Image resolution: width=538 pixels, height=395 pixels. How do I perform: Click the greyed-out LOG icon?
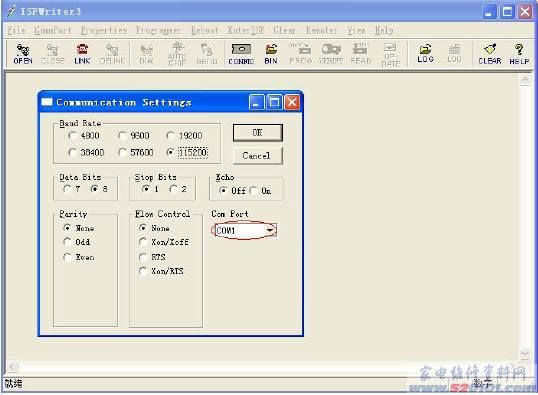[x=454, y=53]
